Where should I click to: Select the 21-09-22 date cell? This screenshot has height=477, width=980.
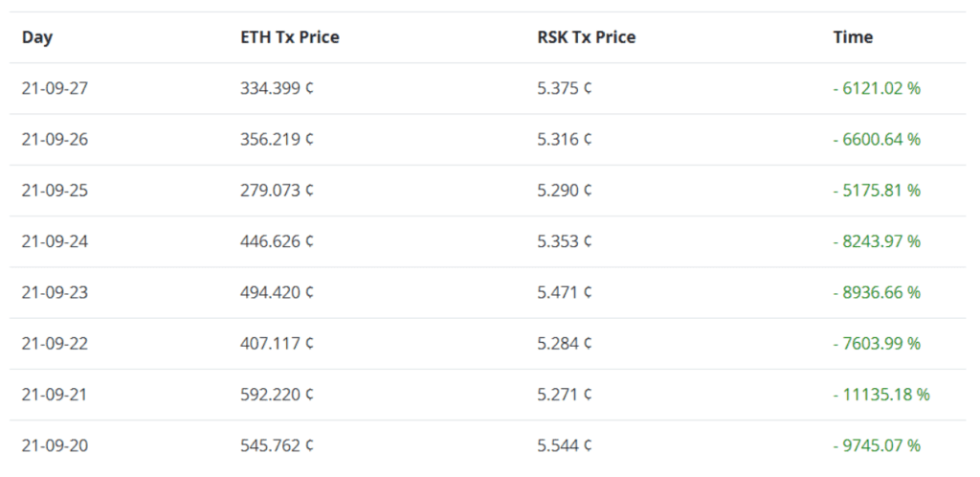coord(55,343)
